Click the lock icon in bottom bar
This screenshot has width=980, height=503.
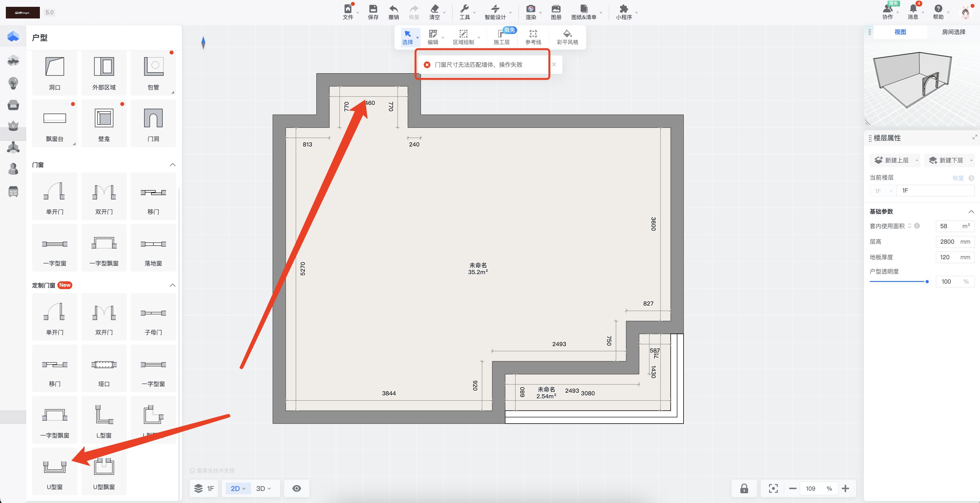(x=744, y=488)
